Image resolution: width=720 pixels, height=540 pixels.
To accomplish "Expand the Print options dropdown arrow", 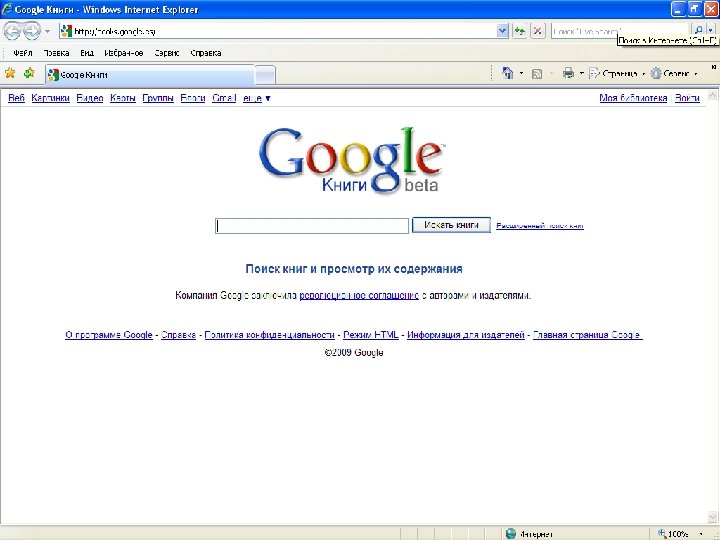I will [581, 73].
